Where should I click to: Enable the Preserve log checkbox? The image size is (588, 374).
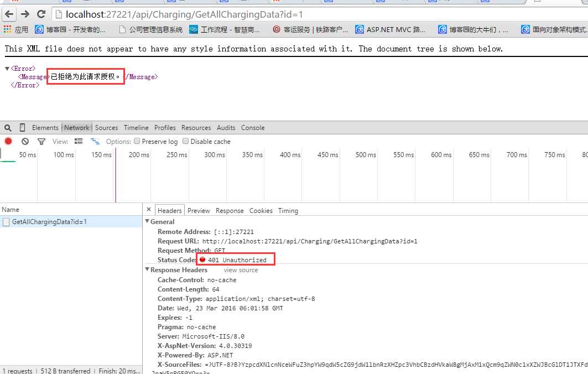coord(137,141)
